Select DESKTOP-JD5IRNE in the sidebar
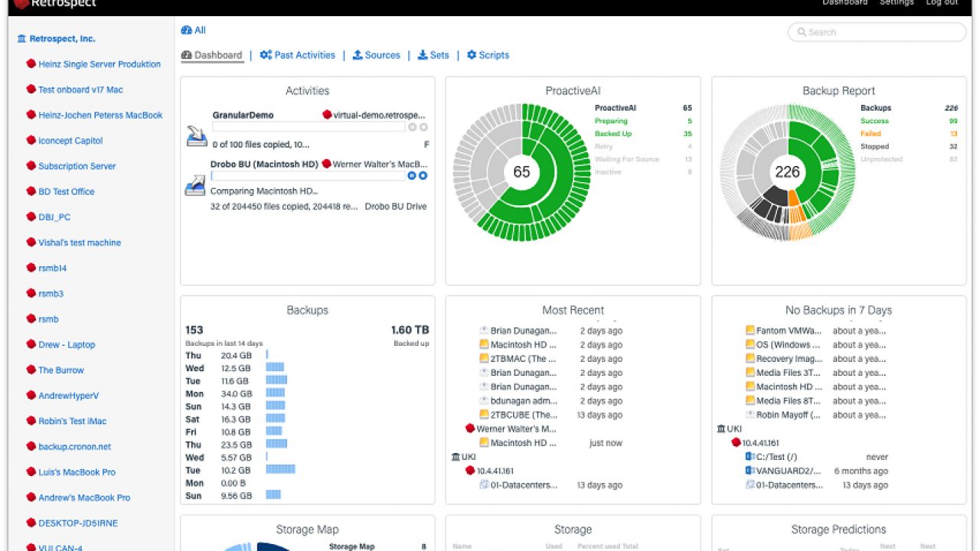The height and width of the screenshot is (551, 980). click(x=78, y=523)
